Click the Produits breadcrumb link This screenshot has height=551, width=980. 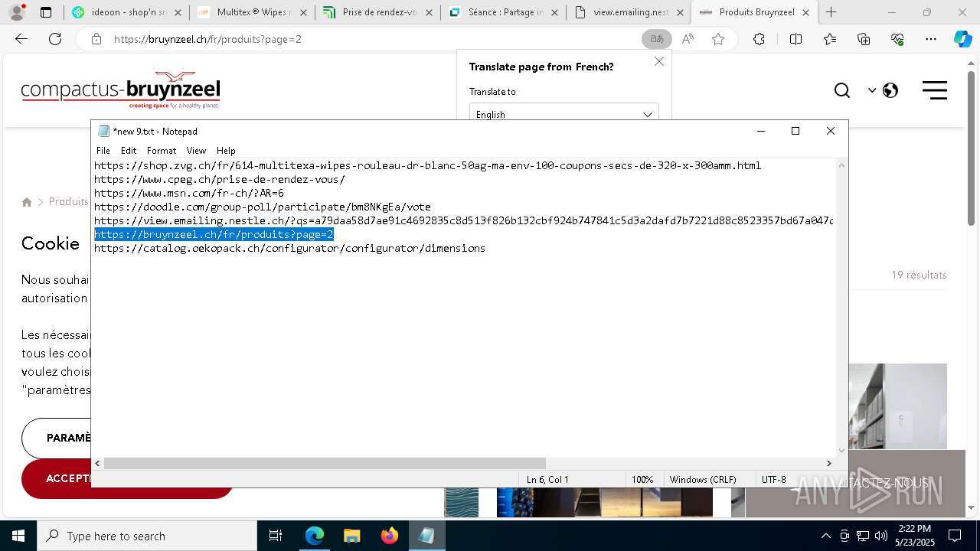[x=68, y=201]
